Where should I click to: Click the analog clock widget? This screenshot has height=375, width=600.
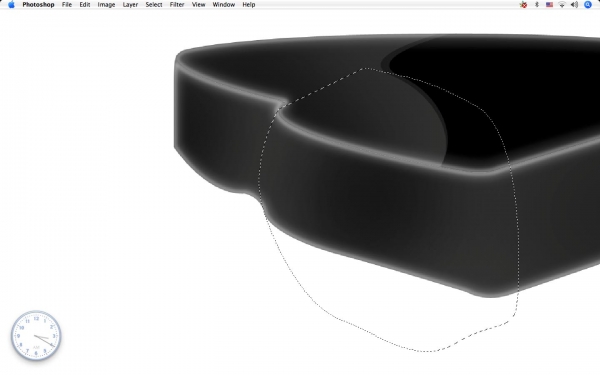[x=36, y=336]
